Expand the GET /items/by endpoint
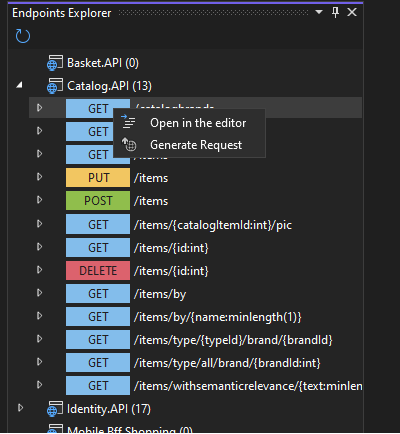Image resolution: width=400 pixels, height=434 pixels. [40, 293]
